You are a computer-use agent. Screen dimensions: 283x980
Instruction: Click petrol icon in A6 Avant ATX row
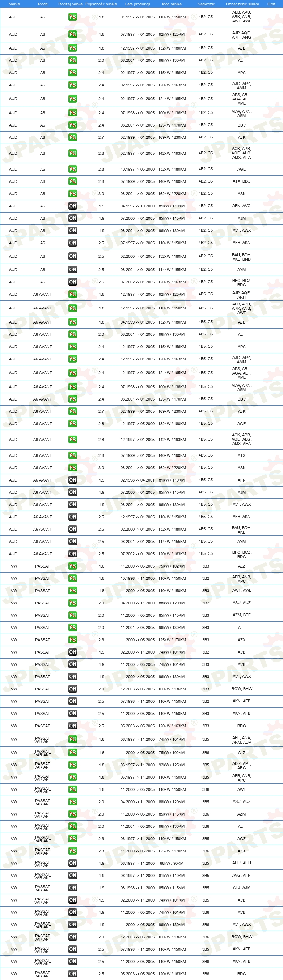click(x=72, y=455)
